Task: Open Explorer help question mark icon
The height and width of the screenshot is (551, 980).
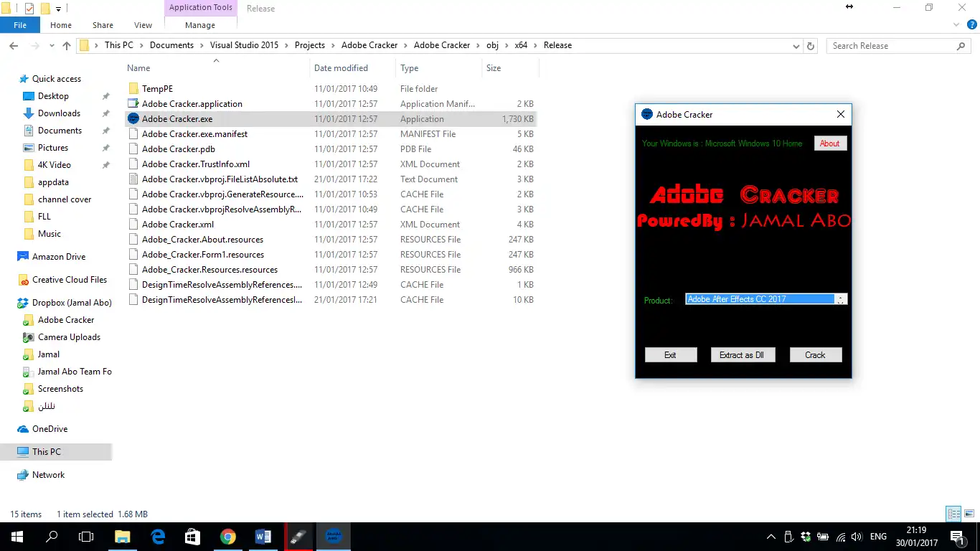Action: point(971,24)
